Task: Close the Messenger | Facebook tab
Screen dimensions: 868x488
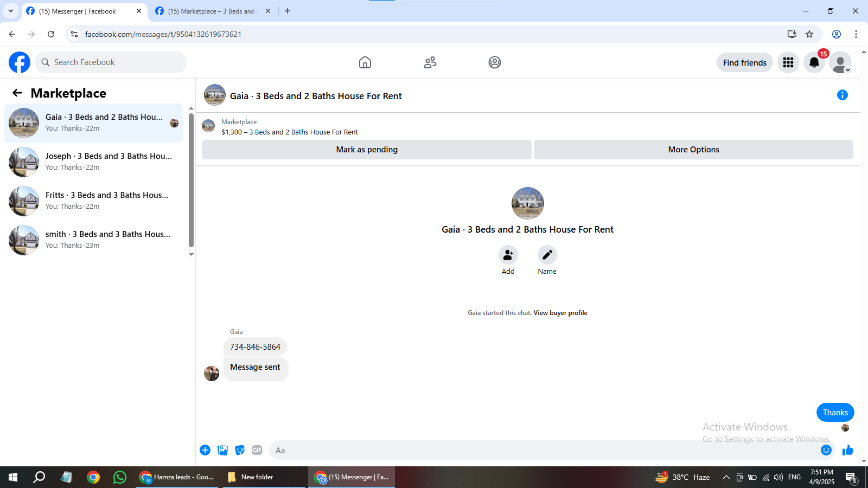Action: click(x=139, y=11)
